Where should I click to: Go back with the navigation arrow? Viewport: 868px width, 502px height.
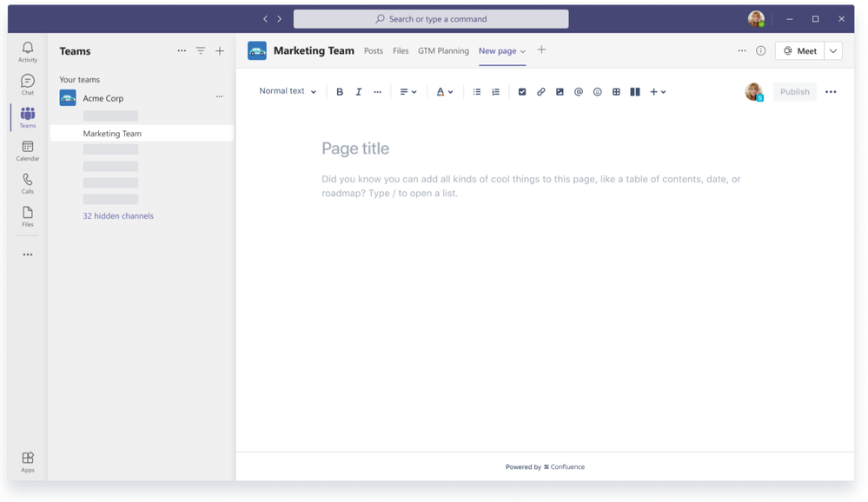pyautogui.click(x=265, y=19)
